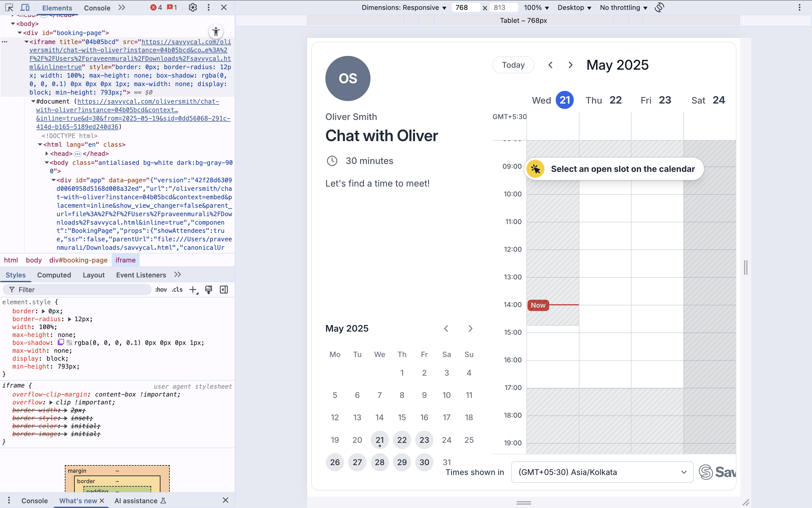Viewport: 812px width, 508px height.
Task: Expand the border-radius shorthand triangle
Action: point(69,319)
